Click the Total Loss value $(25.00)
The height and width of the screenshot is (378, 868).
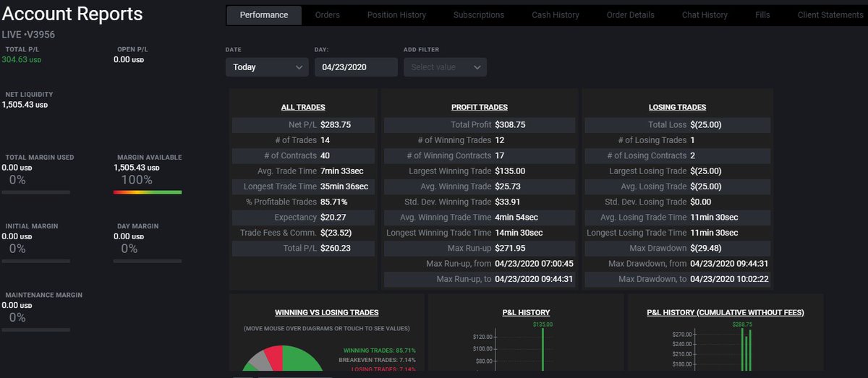tap(706, 125)
